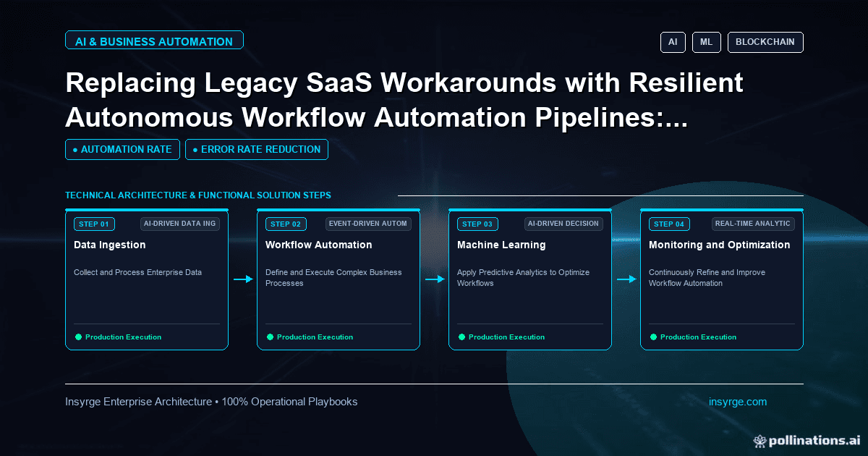Open the Workflow Automation card title
The width and height of the screenshot is (868, 456).
pyautogui.click(x=319, y=245)
